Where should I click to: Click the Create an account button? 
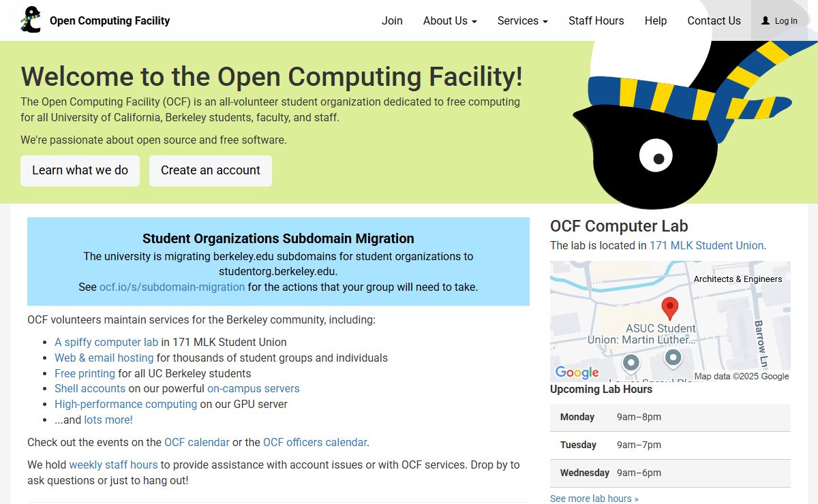210,170
